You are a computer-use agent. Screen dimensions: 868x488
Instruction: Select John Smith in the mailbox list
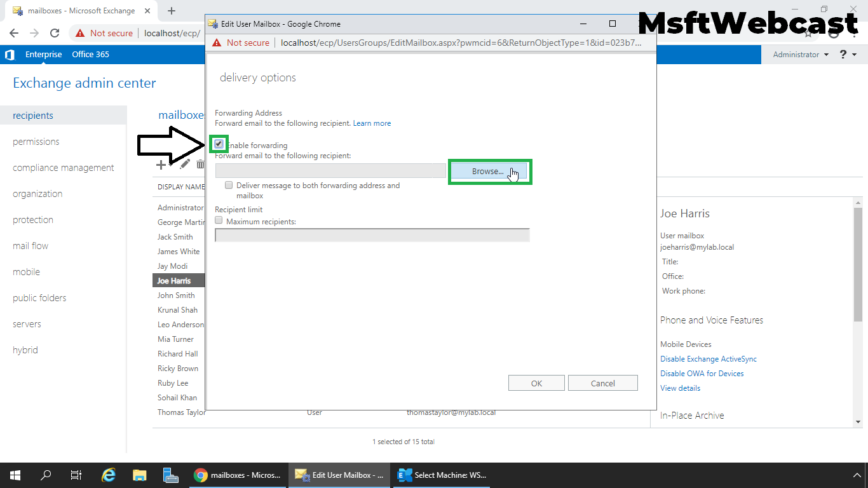click(176, 295)
